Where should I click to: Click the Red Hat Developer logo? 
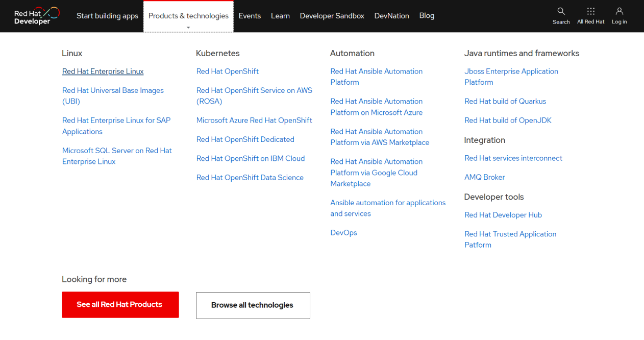[37, 16]
